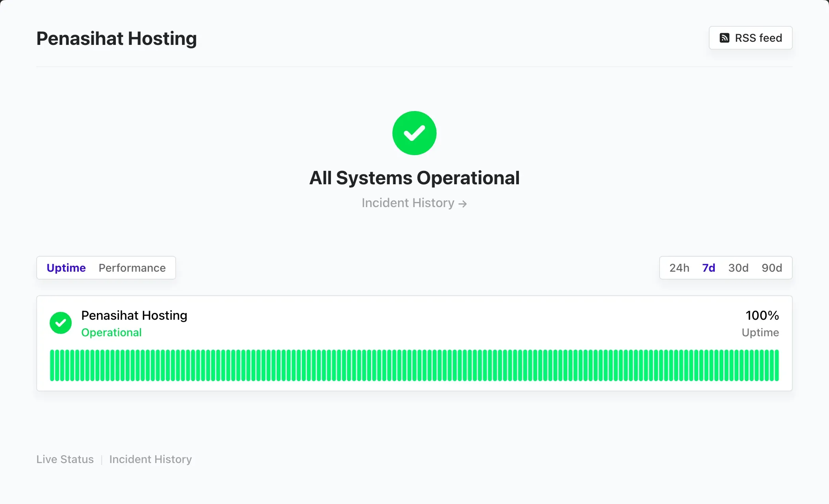Click the All Systems Operational heading
The image size is (829, 504).
[414, 178]
